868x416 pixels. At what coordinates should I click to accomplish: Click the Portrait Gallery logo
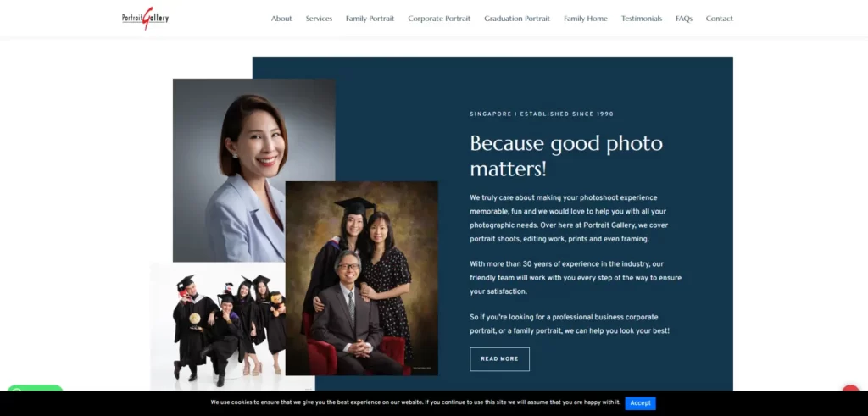tap(145, 18)
